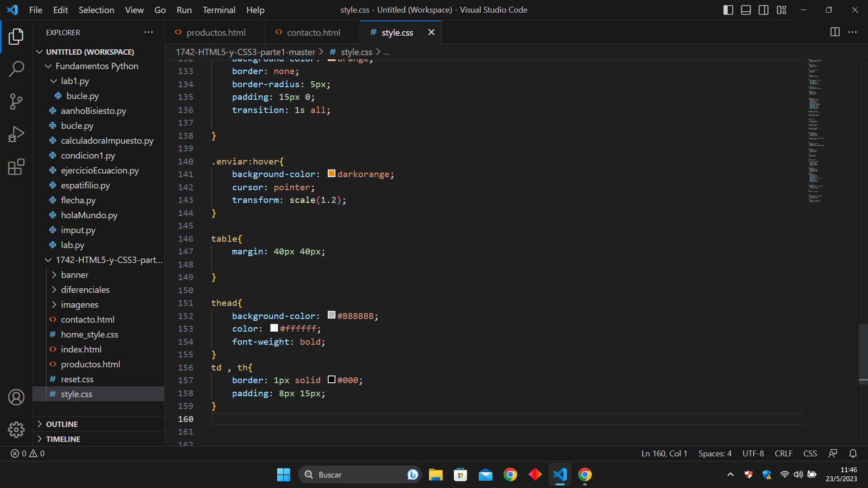Open File Explorer from taskbar
The width and height of the screenshot is (868, 488).
point(435,474)
